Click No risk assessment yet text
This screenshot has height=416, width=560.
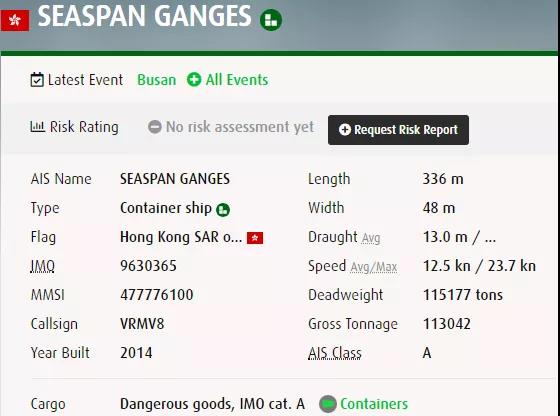(x=240, y=127)
